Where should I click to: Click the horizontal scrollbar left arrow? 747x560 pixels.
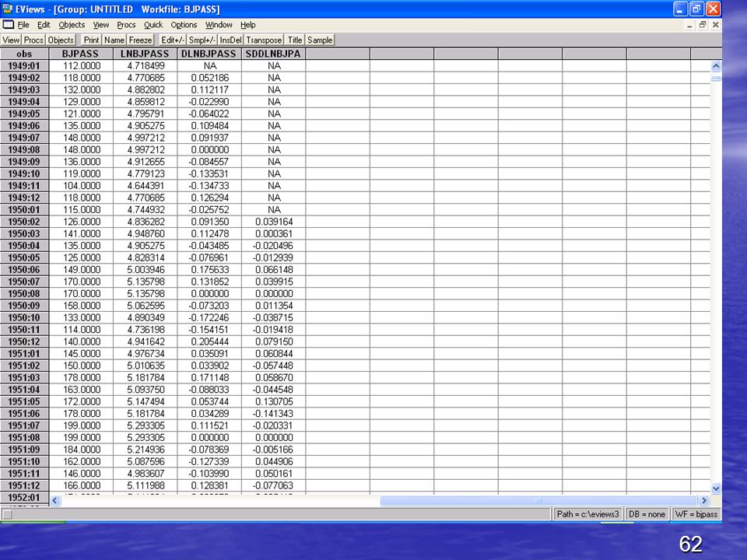click(x=54, y=500)
